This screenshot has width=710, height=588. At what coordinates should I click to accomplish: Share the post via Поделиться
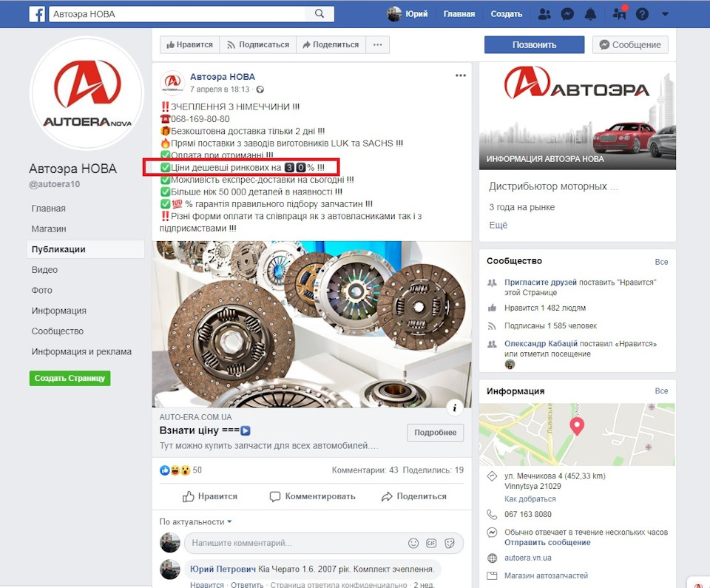414,496
